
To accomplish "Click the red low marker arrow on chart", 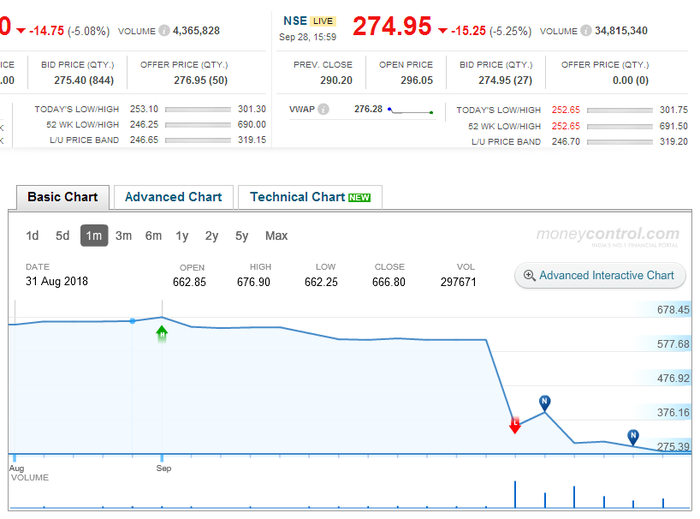I will pyautogui.click(x=515, y=425).
